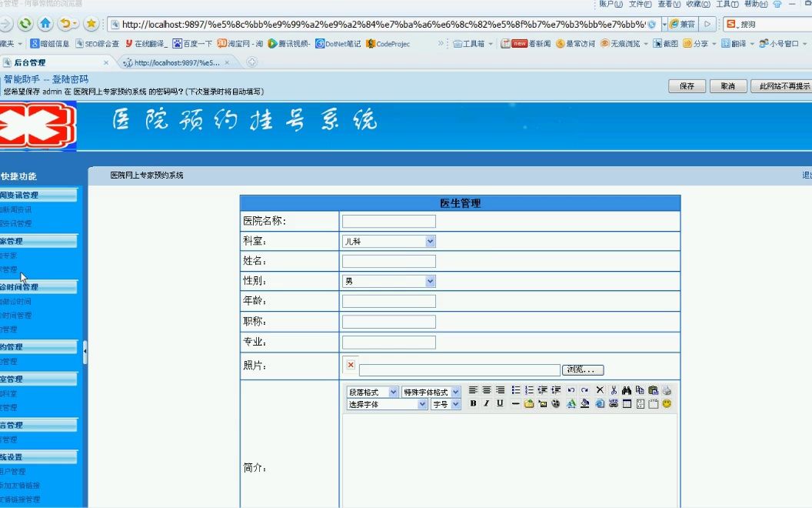Click the 医院名称 input field
The width and height of the screenshot is (812, 508).
389,222
